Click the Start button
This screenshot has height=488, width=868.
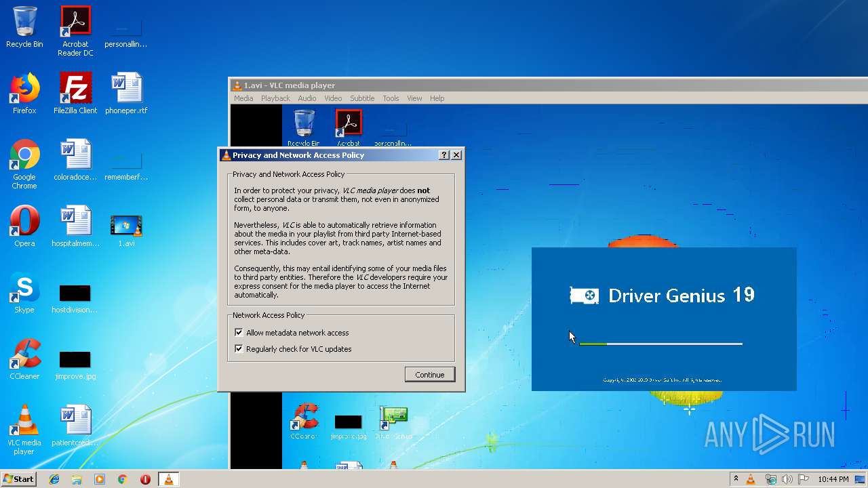click(18, 479)
